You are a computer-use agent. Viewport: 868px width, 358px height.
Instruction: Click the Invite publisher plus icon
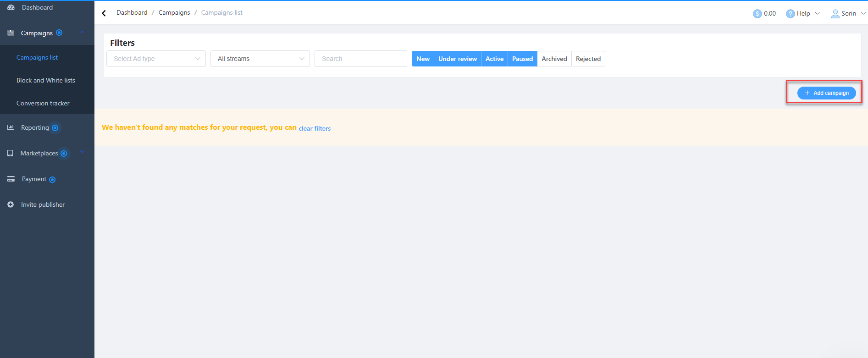(11, 204)
